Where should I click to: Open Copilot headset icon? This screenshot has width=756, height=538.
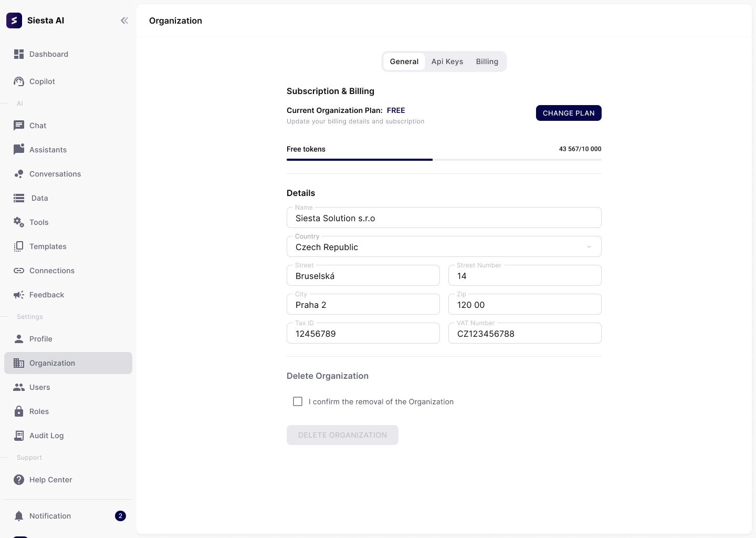pyautogui.click(x=19, y=81)
